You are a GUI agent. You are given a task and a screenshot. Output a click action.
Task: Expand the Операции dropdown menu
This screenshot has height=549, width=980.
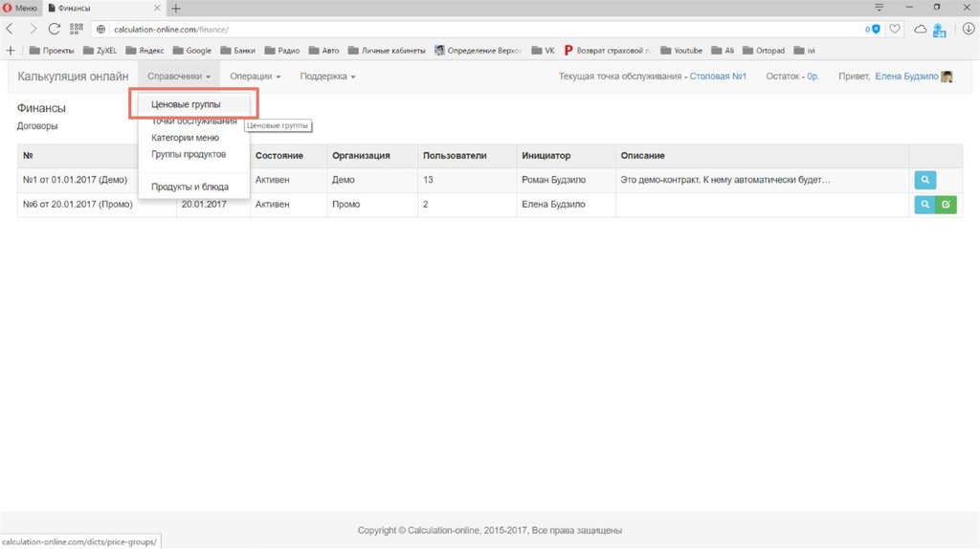256,77
